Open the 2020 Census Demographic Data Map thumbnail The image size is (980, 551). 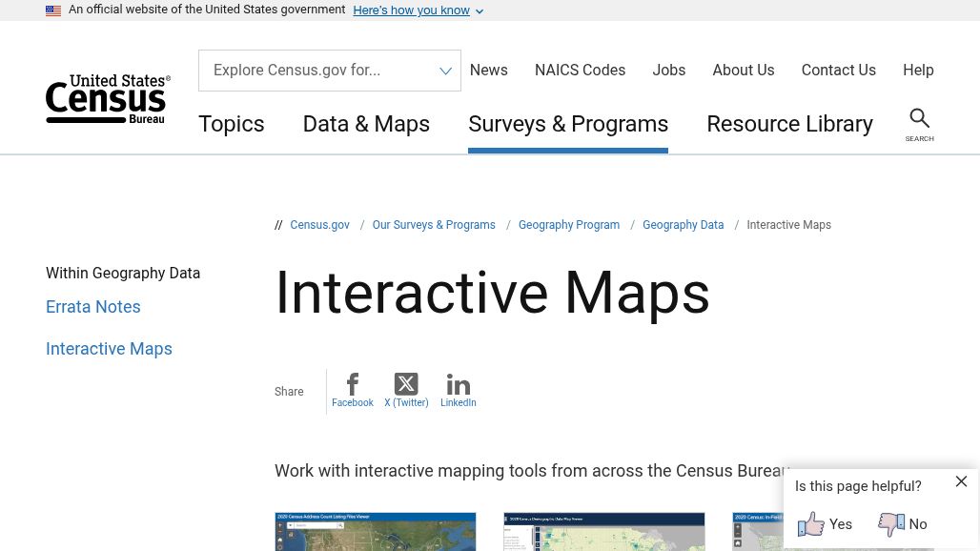pyautogui.click(x=603, y=532)
